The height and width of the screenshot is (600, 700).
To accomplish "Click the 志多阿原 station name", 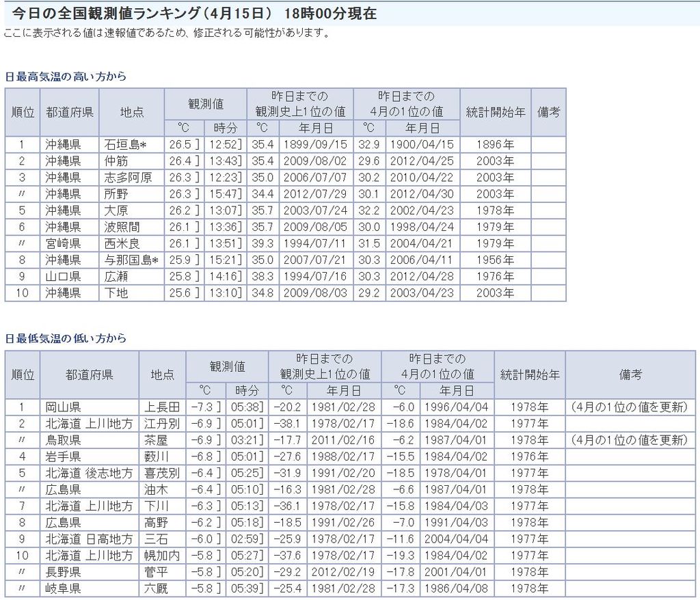I will point(128,178).
